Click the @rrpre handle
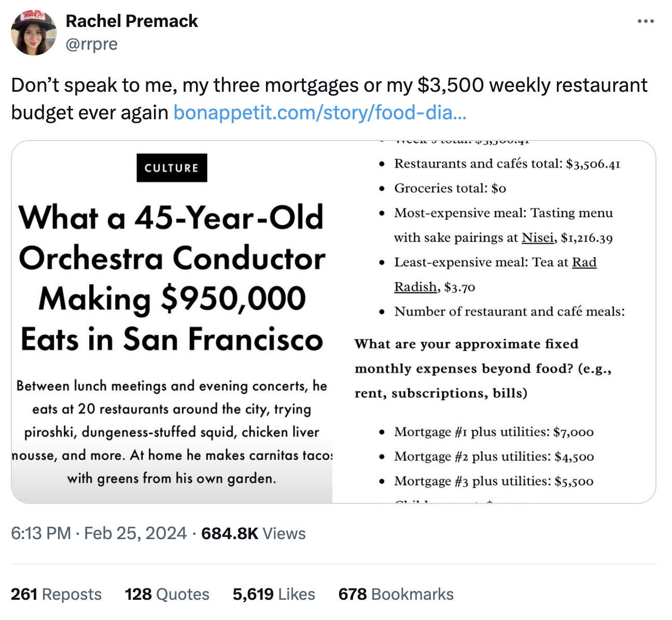 (92, 44)
